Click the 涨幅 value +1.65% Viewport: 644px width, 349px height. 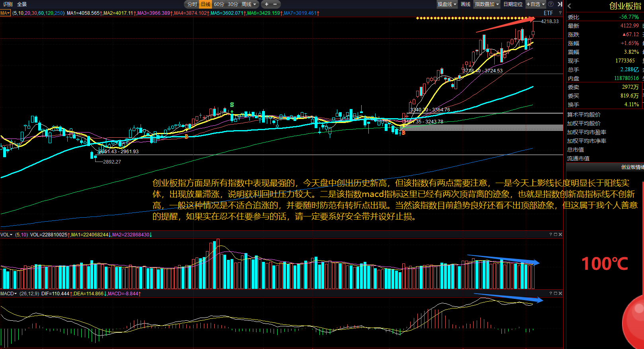[x=630, y=43]
